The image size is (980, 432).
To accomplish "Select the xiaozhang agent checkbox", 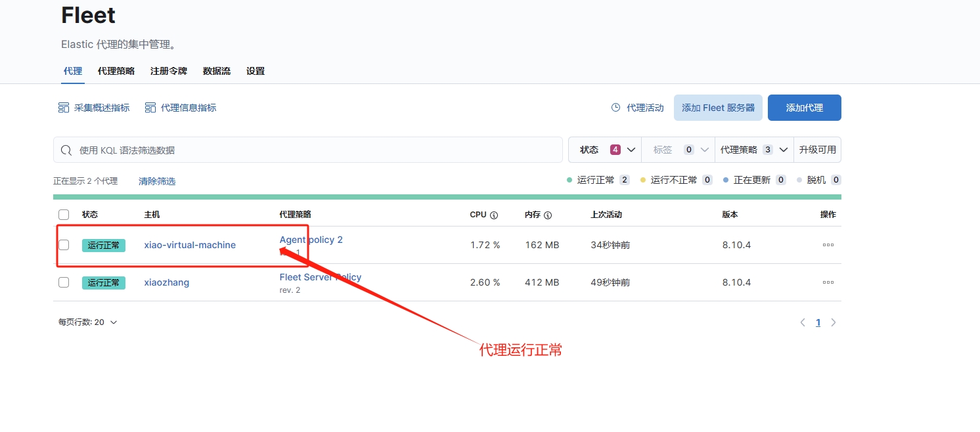I will click(x=64, y=282).
